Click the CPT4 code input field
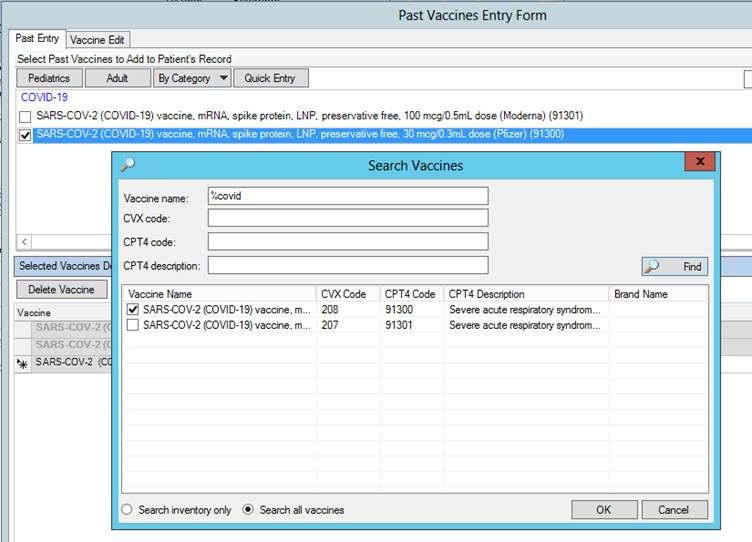 [348, 242]
